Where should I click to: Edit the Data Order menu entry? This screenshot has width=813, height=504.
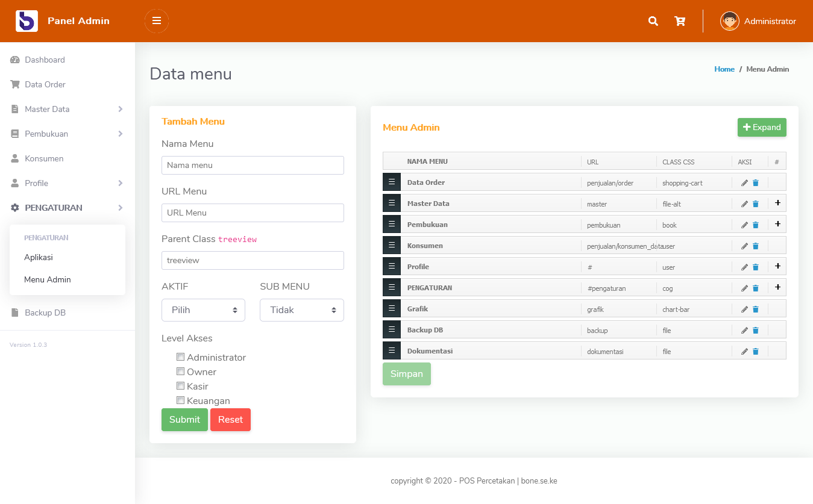point(744,182)
